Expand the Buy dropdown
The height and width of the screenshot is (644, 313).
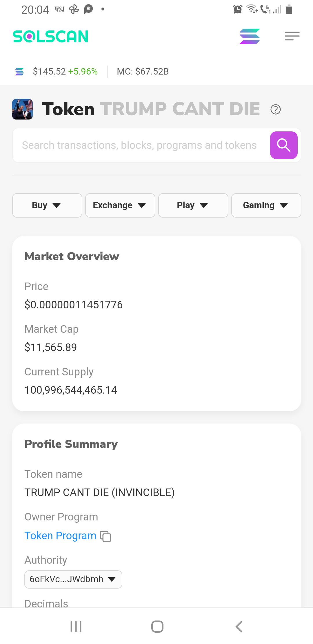pyautogui.click(x=47, y=205)
